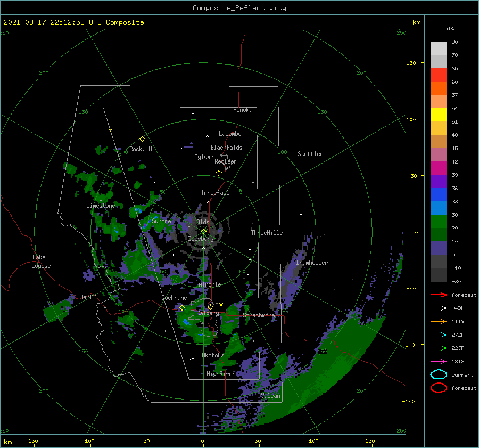The image size is (479, 448).
Task: Click the km unit label at top right
Action: 416,22
